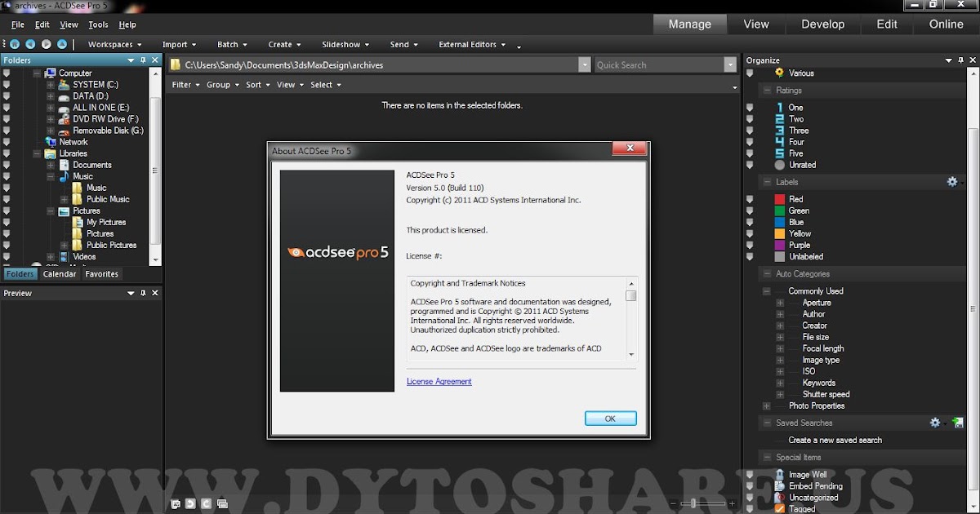Click the thumbnail zoom slider handle
980x514 pixels.
tap(693, 503)
